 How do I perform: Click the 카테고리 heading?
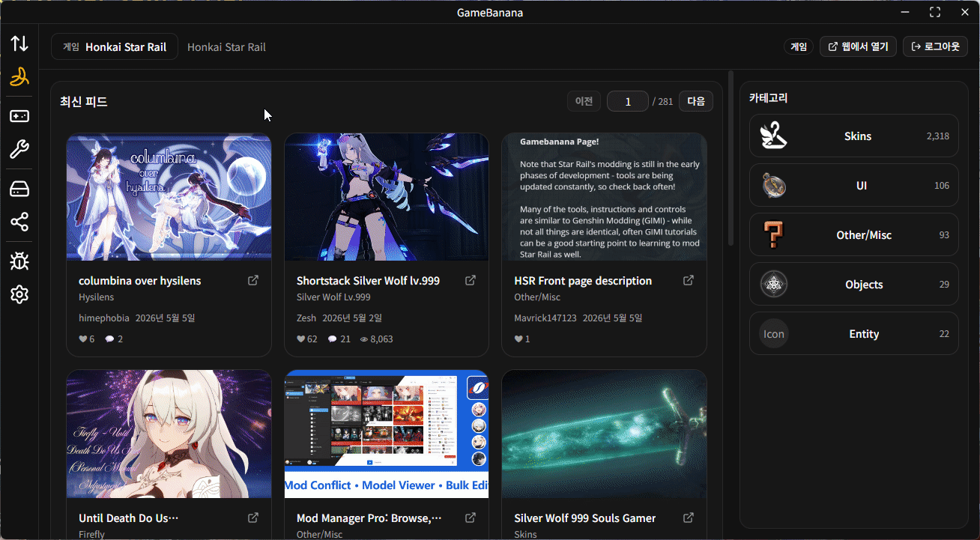tap(769, 98)
